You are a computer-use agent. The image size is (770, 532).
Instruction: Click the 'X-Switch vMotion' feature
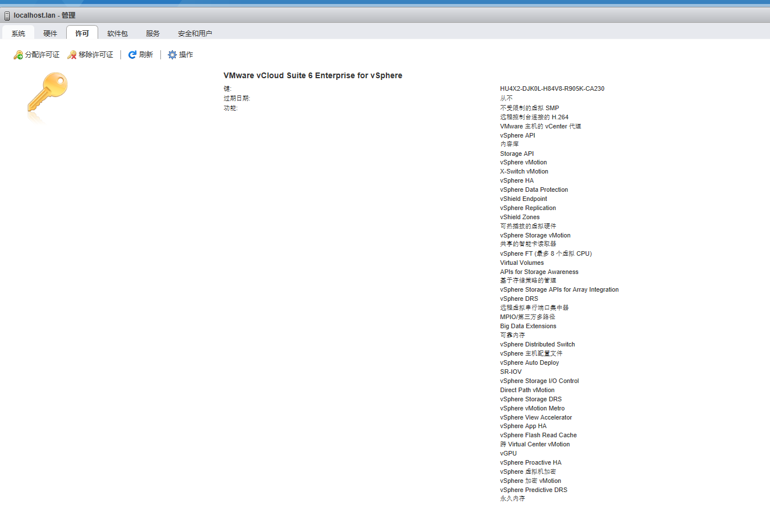click(x=524, y=171)
